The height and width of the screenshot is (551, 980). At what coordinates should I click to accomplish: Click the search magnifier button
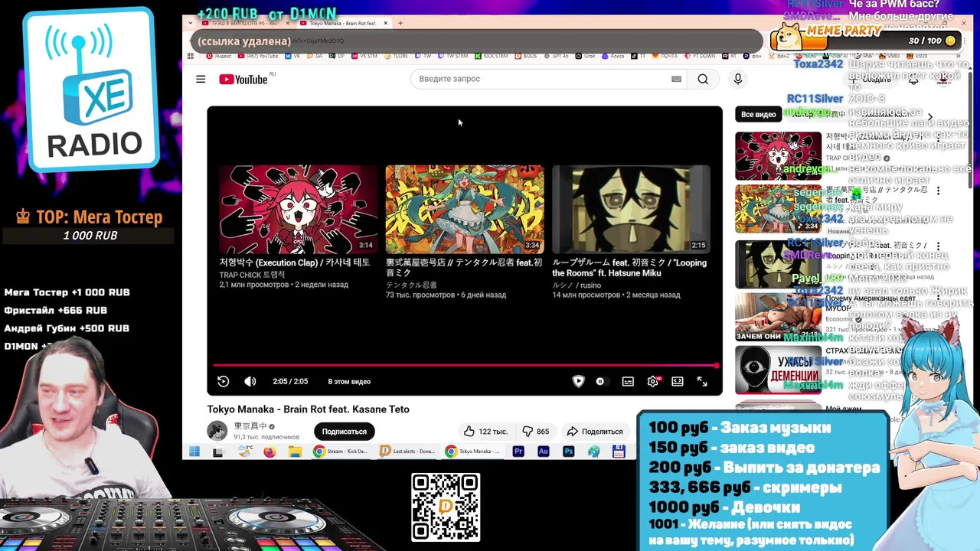(703, 79)
